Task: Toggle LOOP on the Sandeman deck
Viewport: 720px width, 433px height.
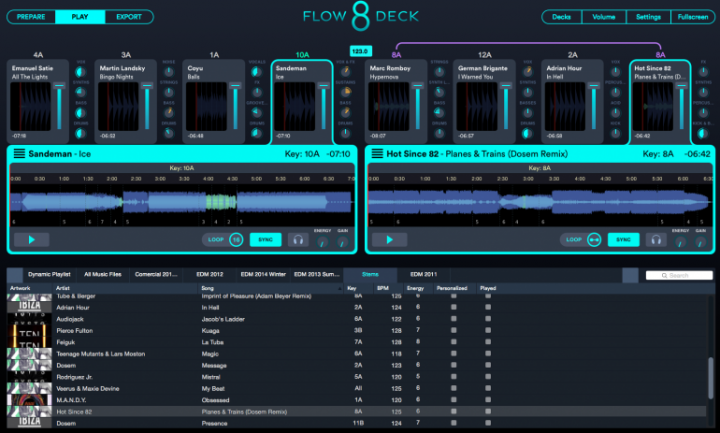Action: coord(216,240)
